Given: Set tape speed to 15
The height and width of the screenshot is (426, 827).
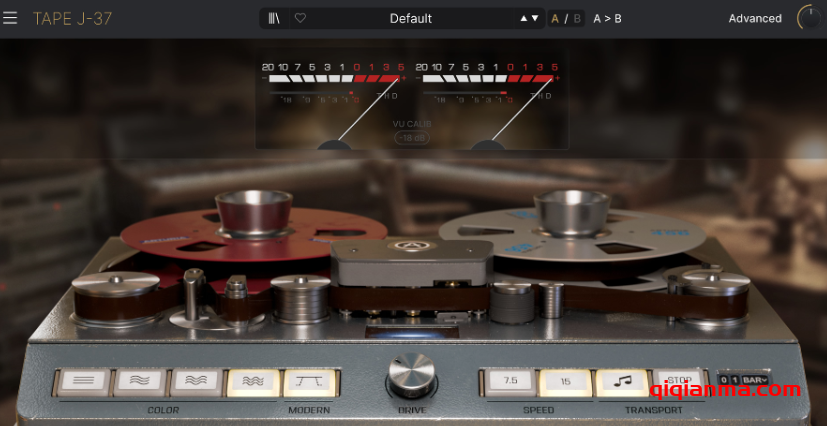Looking at the screenshot, I should tap(565, 382).
